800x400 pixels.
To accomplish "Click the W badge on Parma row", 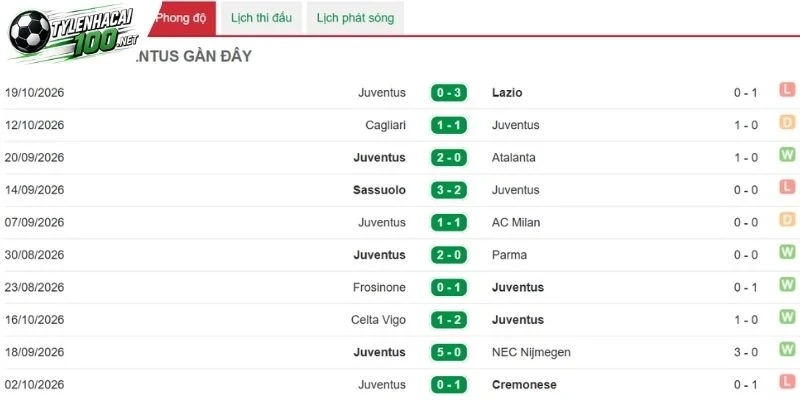I will coord(787,252).
